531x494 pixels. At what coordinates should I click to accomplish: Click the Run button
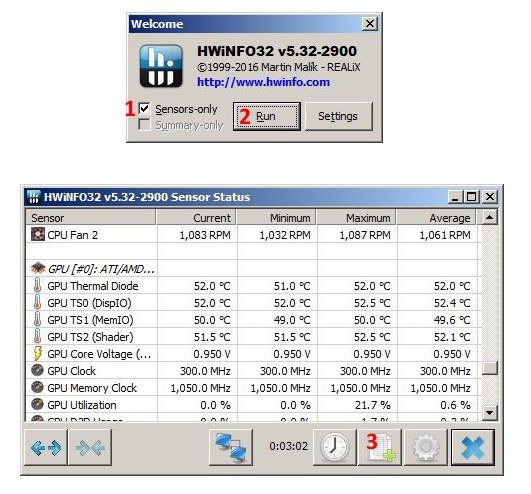[x=267, y=116]
